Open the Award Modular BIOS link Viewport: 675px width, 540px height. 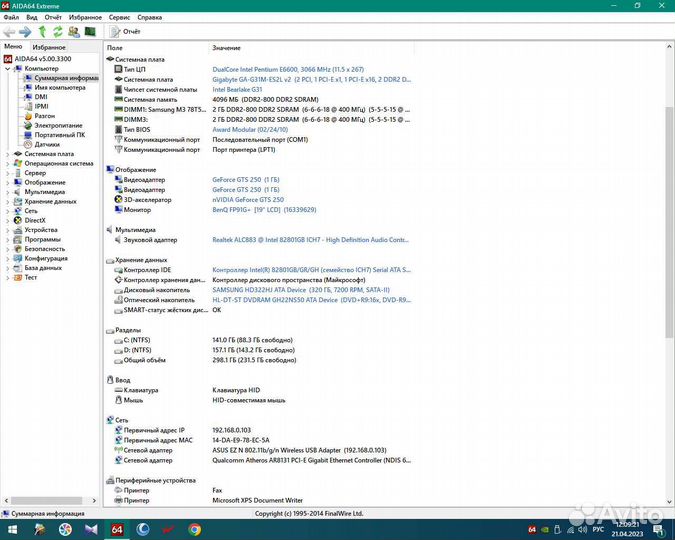(x=250, y=129)
